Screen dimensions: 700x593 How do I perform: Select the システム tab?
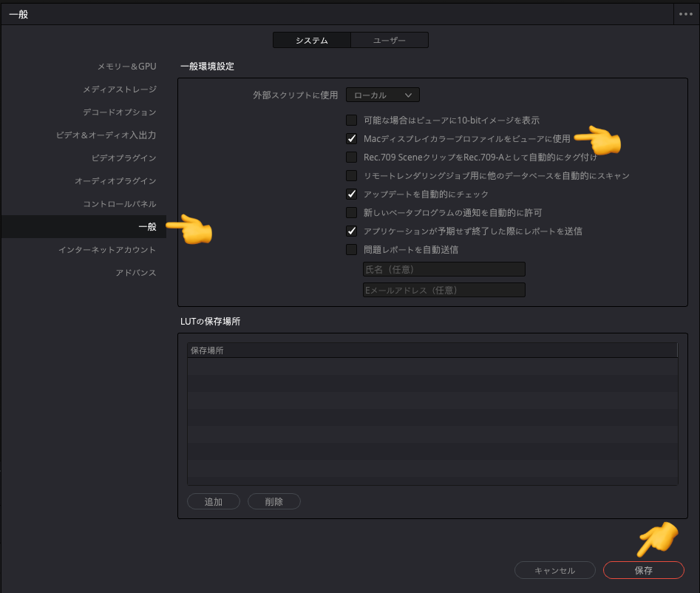[311, 40]
